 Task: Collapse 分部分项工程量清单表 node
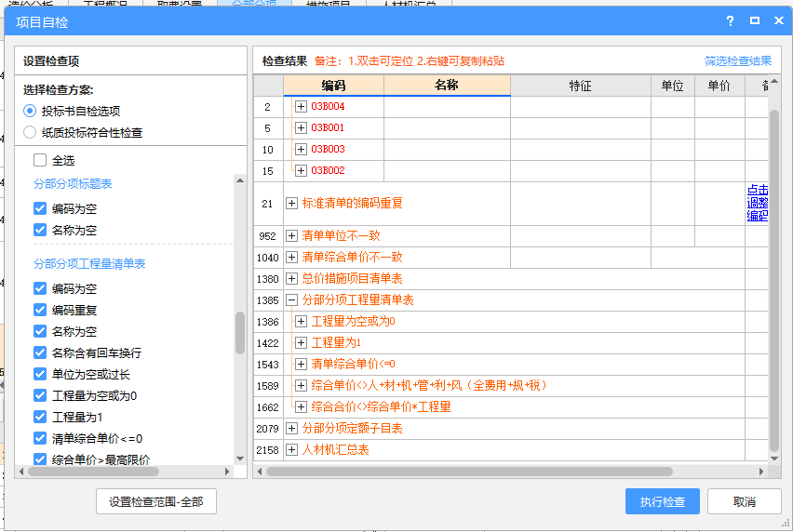291,300
